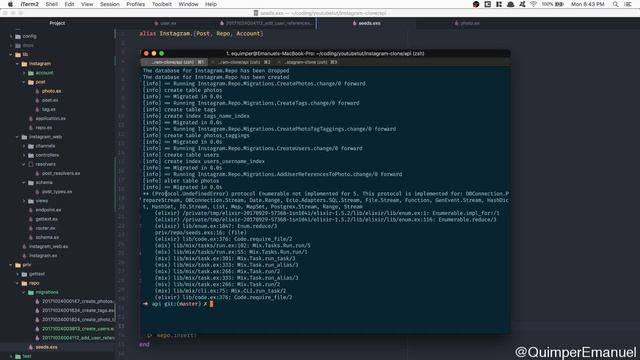Open the Apple menu icon

(10, 4)
